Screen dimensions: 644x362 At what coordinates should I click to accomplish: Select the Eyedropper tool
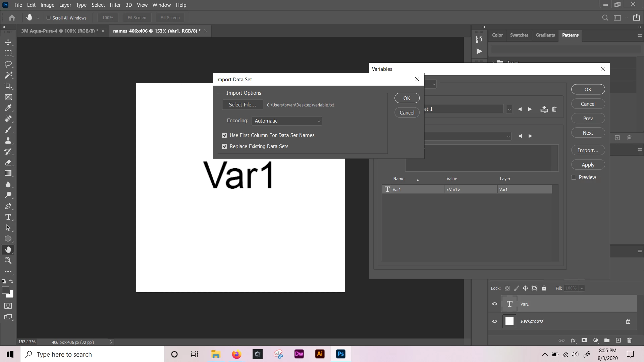8,108
